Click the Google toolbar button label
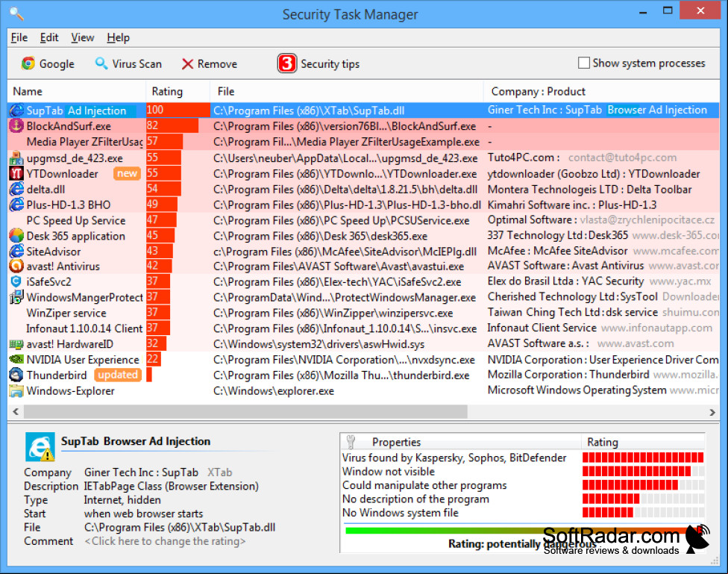 [57, 64]
